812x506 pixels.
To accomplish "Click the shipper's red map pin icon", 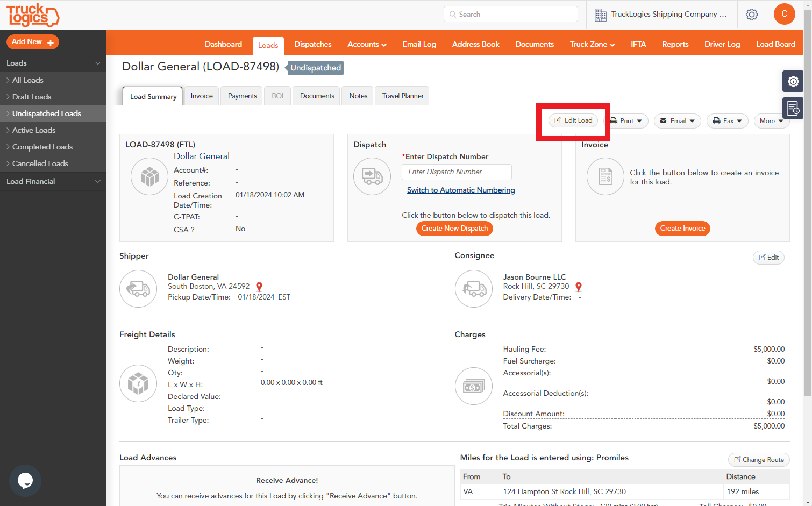I will [x=259, y=287].
